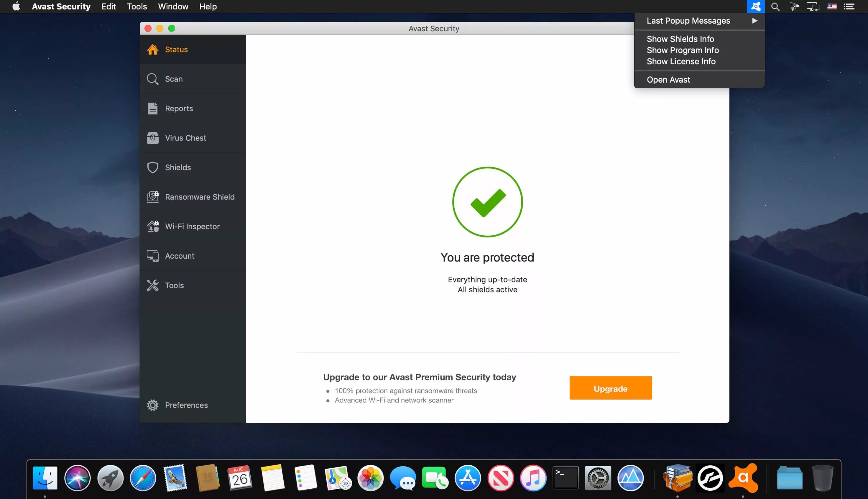Click Upgrade to Premium button
The image size is (868, 499).
[x=611, y=388]
